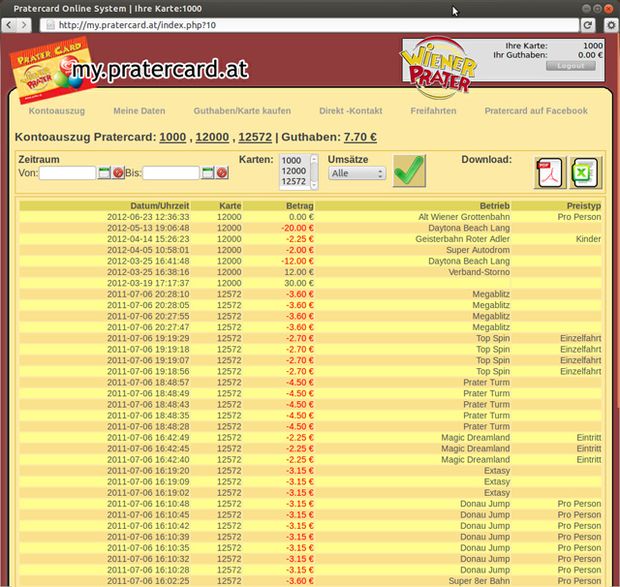
Task: Focus the Bis date input field
Action: point(171,173)
